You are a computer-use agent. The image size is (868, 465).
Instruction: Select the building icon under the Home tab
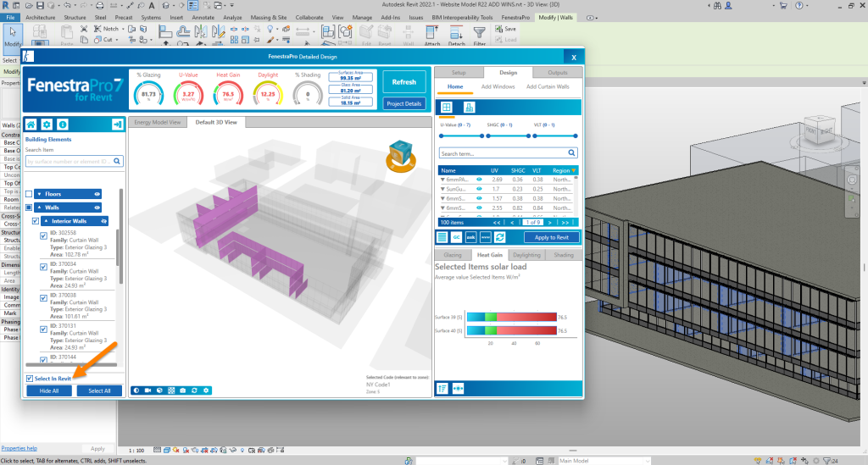[x=469, y=108]
